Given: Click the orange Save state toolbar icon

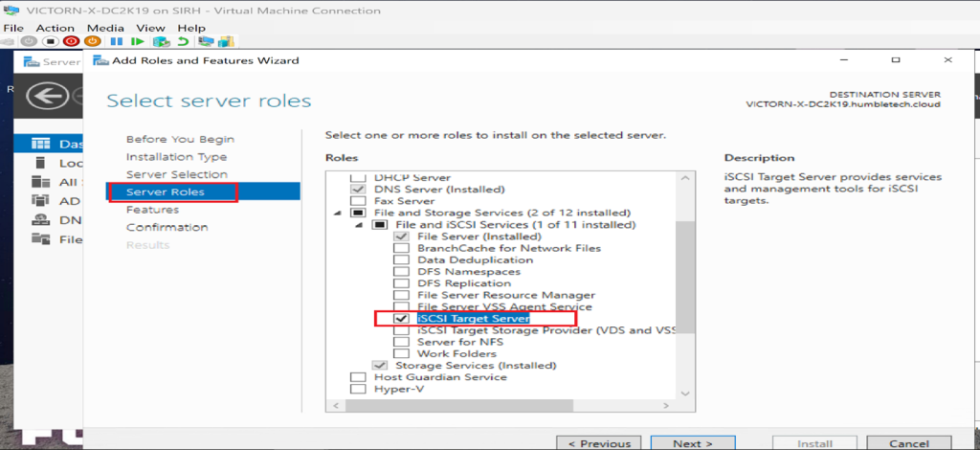Looking at the screenshot, I should pyautogui.click(x=93, y=41).
